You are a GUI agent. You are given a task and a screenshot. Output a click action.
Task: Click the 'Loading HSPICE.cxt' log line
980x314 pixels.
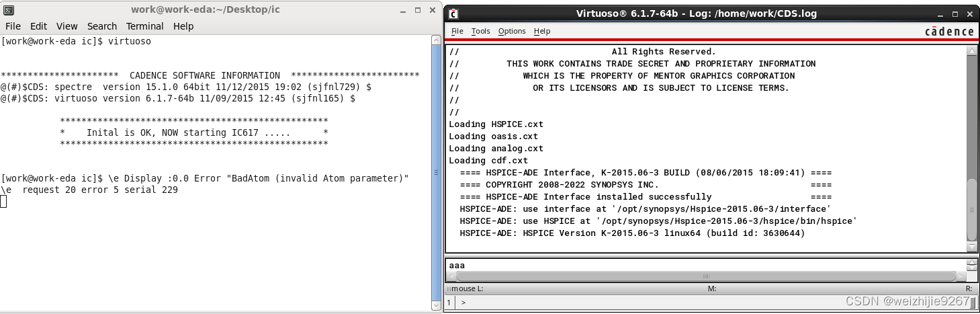(x=496, y=124)
